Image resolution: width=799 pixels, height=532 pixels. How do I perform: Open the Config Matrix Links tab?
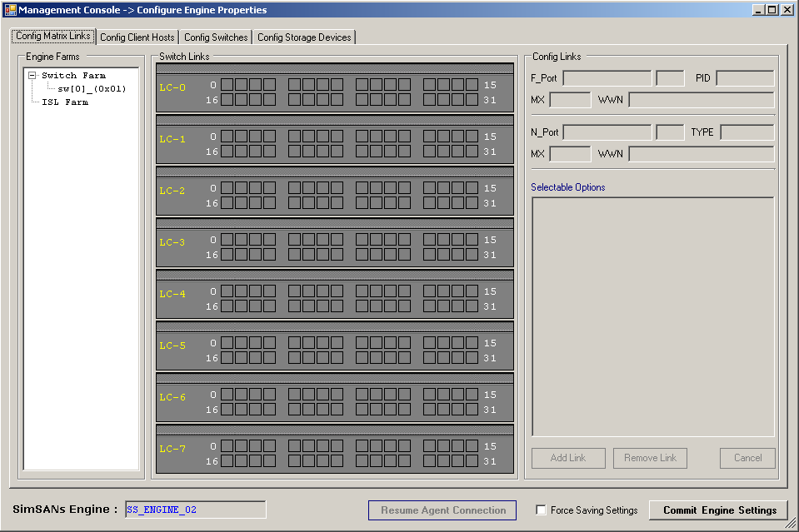click(x=53, y=36)
